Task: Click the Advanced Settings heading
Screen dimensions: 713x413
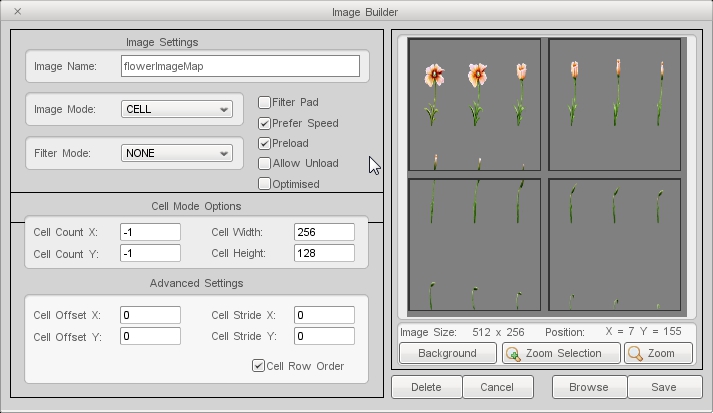Action: click(x=196, y=283)
